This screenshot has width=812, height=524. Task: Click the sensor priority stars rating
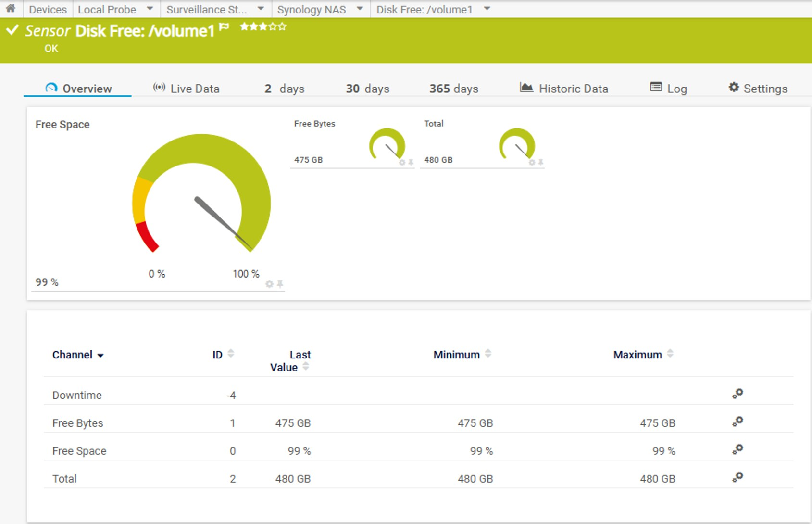coord(263,27)
